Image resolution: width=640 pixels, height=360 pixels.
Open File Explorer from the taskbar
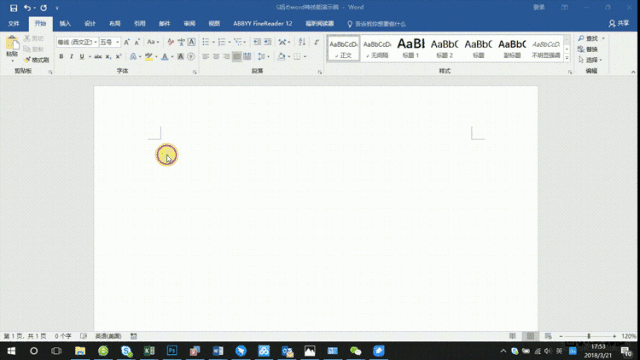click(80, 351)
